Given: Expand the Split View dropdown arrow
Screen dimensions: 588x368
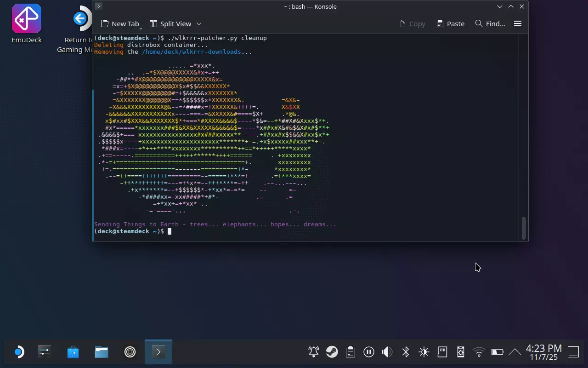Looking at the screenshot, I should (x=199, y=24).
